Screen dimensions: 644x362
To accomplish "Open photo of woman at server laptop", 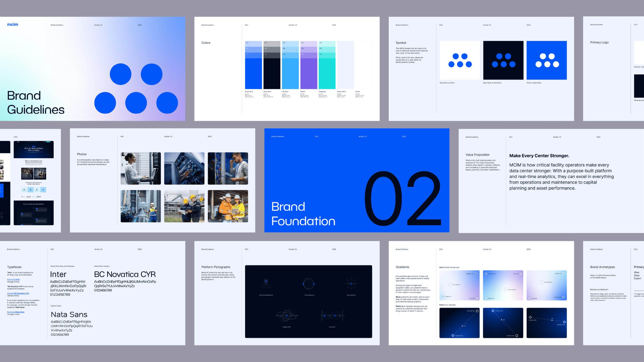I will click(x=141, y=168).
